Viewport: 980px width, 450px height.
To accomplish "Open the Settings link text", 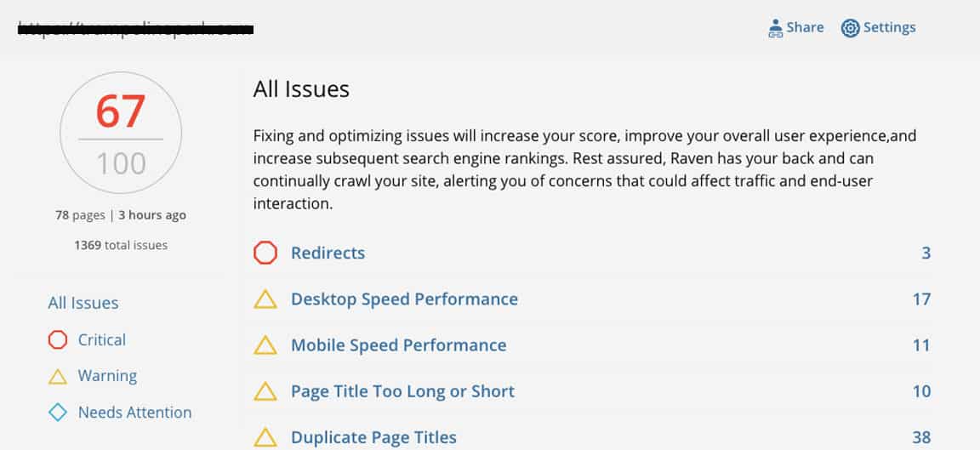I will (x=889, y=27).
